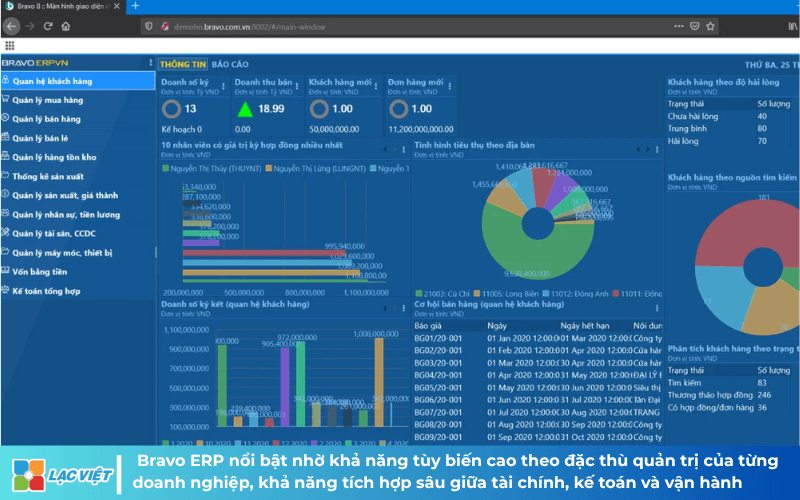Open BRAVO ERPVN sidebar options menu

pyautogui.click(x=151, y=63)
